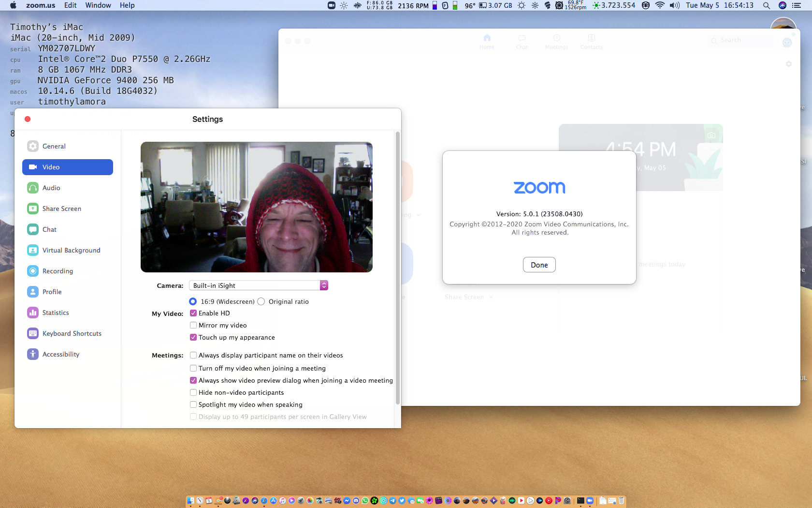
Task: Click the Zoom app icon in Dock
Action: tap(590, 501)
